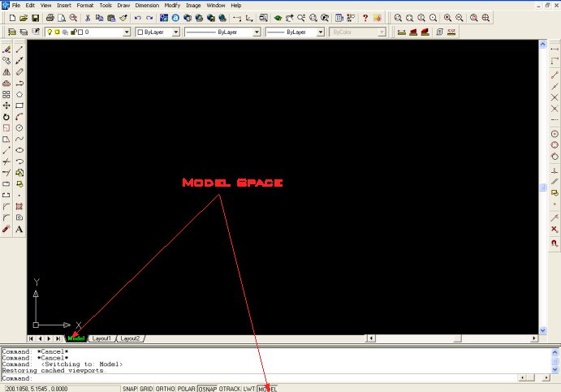Viewport: 561px width, 392px height.
Task: Open Object Snap Settings magnet icon
Action: click(x=555, y=243)
